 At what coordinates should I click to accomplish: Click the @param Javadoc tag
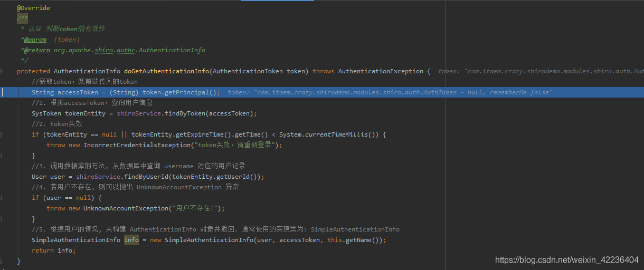pos(35,40)
